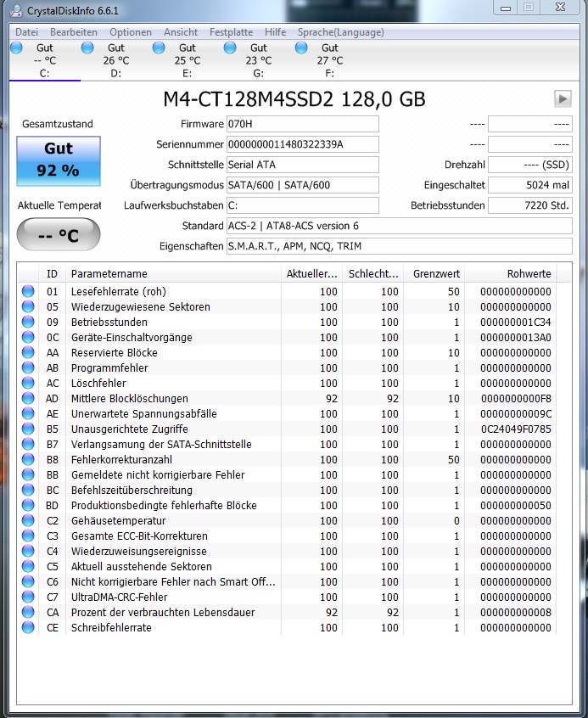Click the Übertragungsmodus field SATA/600
Viewport: 588px width, 718px height.
click(303, 185)
